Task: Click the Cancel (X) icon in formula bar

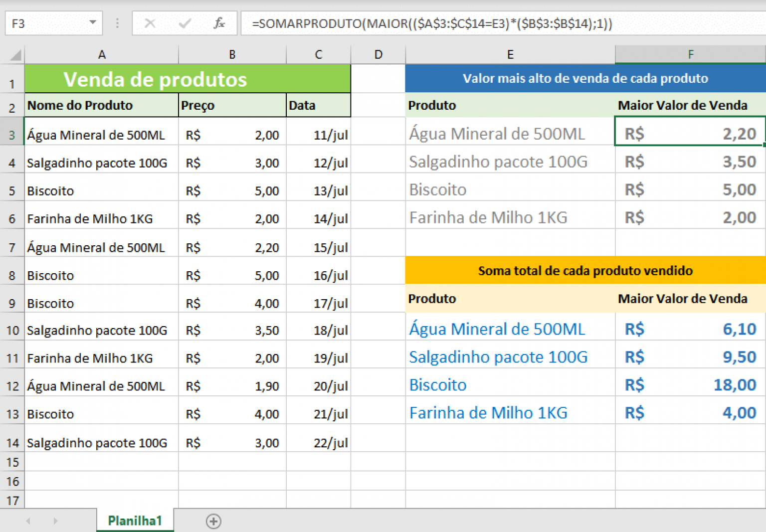Action: (150, 23)
